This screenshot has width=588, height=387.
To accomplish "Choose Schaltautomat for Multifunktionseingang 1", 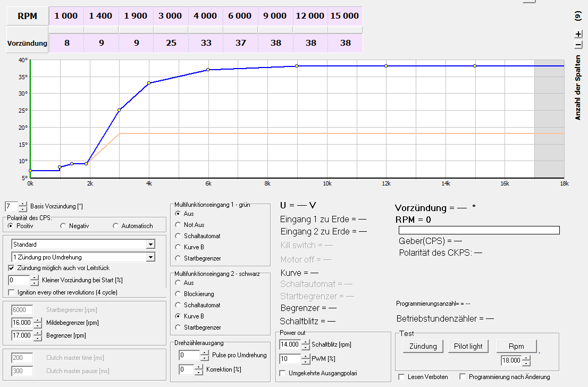I will coord(178,235).
